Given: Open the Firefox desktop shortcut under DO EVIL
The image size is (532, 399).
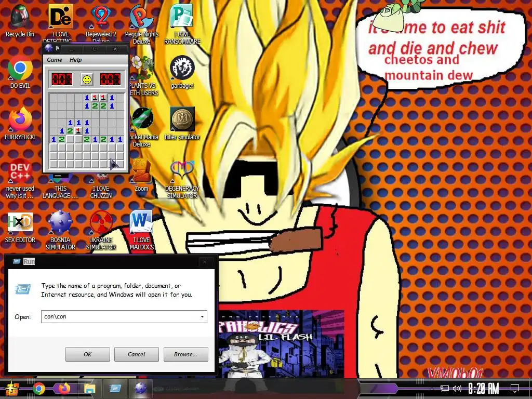Looking at the screenshot, I should (x=20, y=124).
